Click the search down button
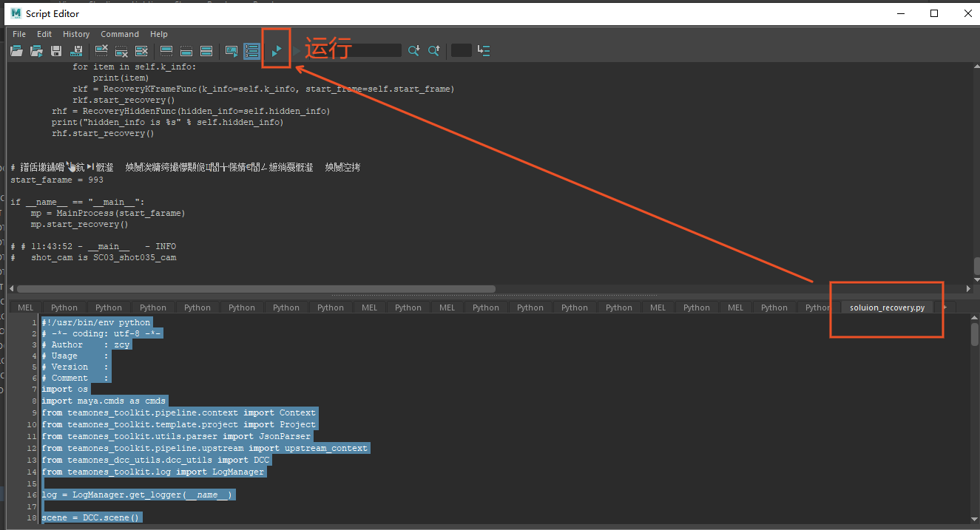The width and height of the screenshot is (980, 530). [414, 51]
